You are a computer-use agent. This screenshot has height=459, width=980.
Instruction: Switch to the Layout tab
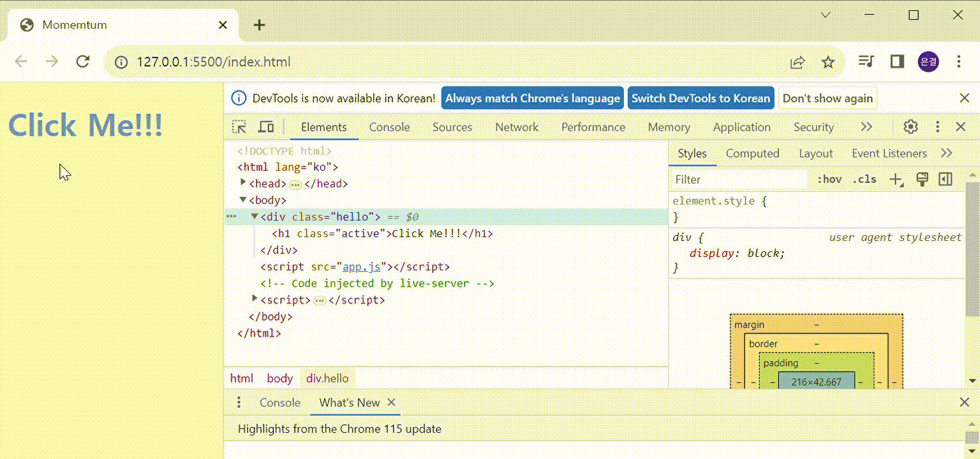[816, 153]
